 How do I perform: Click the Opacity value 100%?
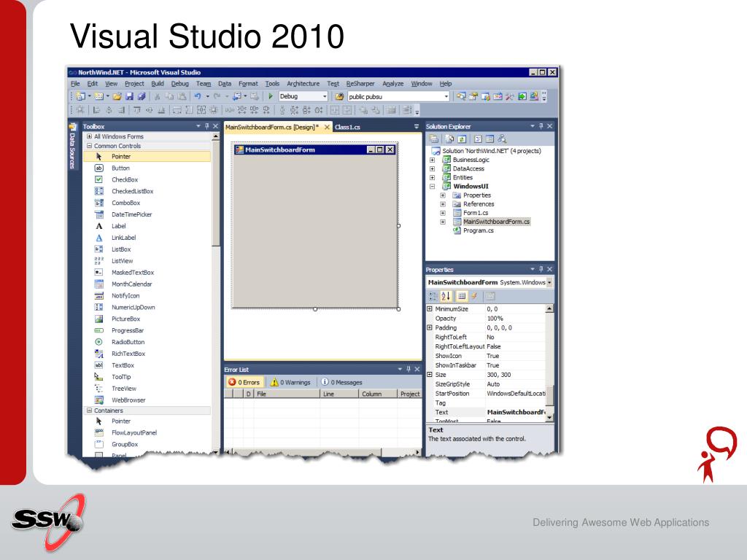(x=495, y=319)
